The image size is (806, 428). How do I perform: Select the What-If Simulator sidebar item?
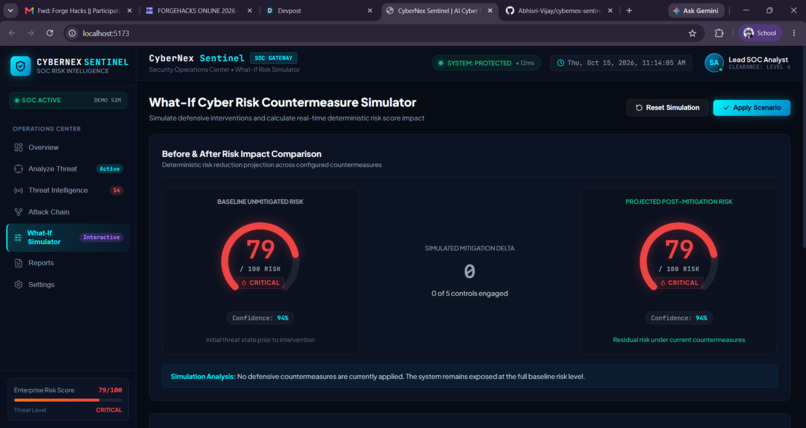[67, 237]
